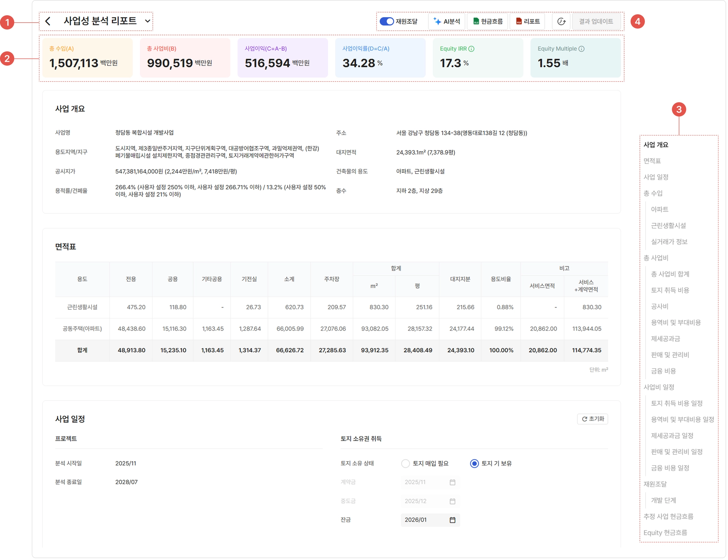This screenshot has width=728, height=560.
Task: Toggle the 재원조달 switch
Action: coord(386,21)
